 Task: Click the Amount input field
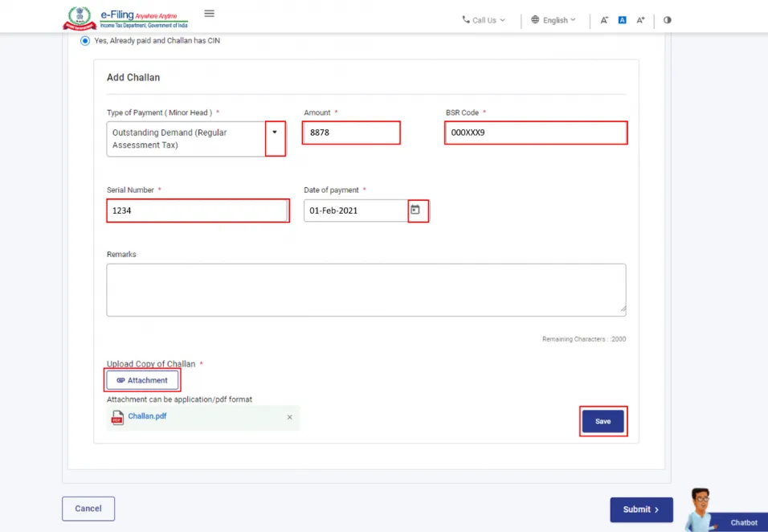point(351,133)
